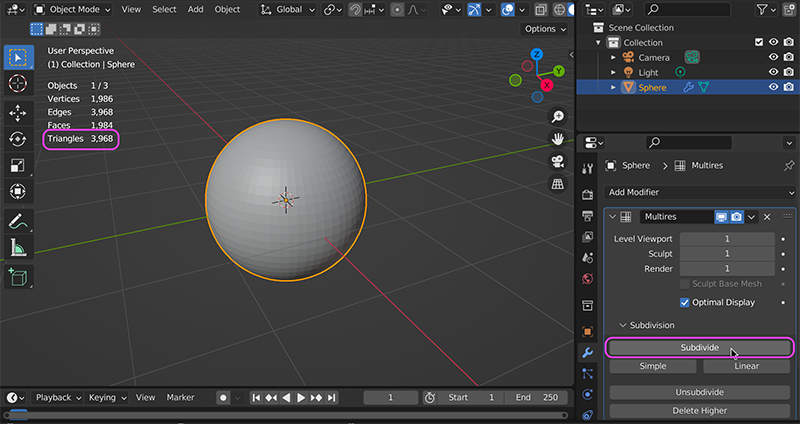The image size is (800, 424).
Task: Click the Unsubdivide button
Action: [x=699, y=392]
